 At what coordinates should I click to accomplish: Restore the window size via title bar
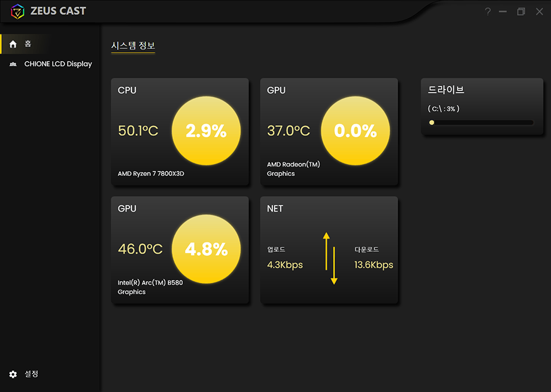[x=521, y=12]
